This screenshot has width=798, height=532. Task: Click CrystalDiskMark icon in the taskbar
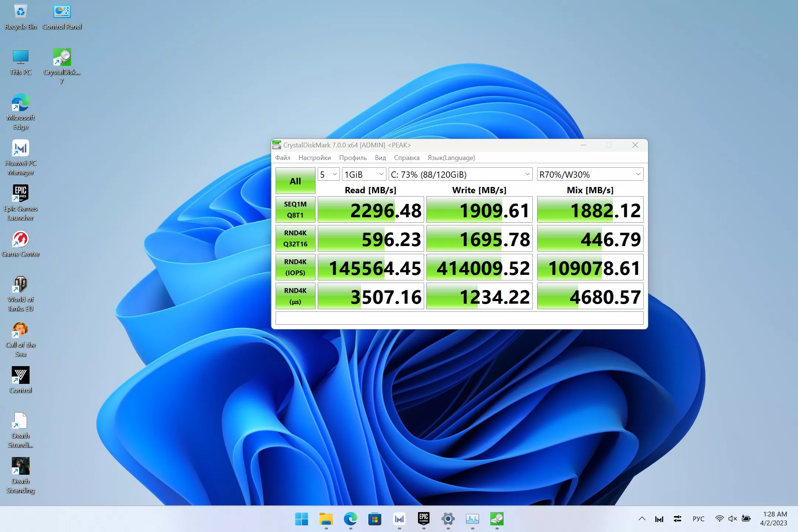[497, 519]
